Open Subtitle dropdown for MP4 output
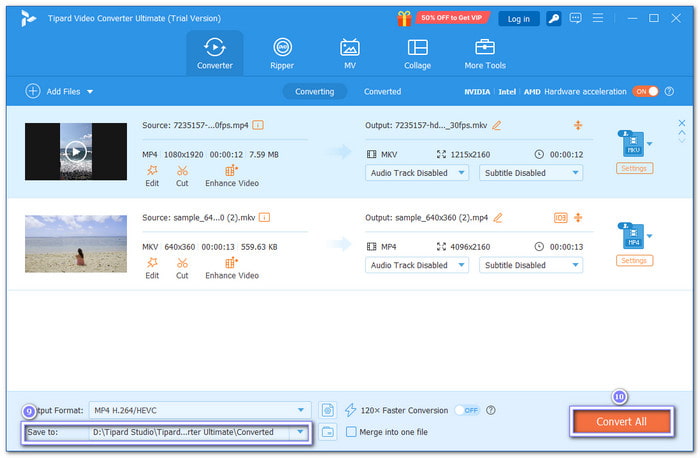 click(531, 265)
